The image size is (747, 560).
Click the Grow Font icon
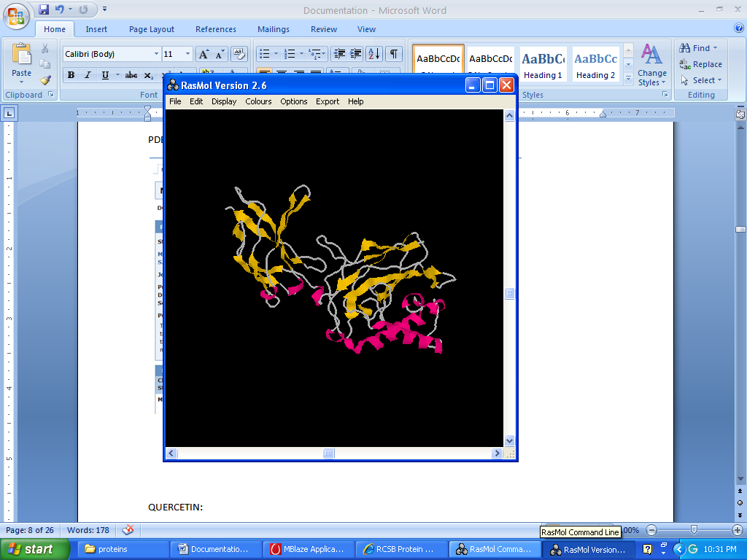point(204,54)
